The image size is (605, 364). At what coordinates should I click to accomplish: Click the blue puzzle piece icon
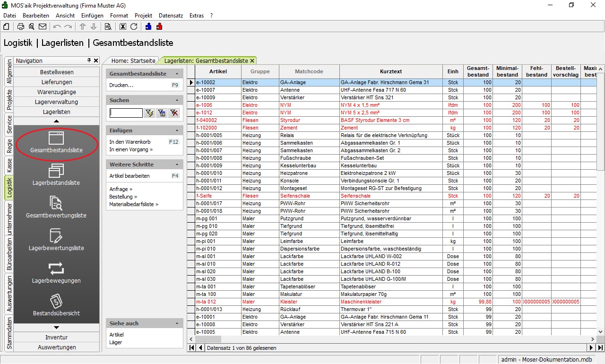pyautogui.click(x=149, y=26)
